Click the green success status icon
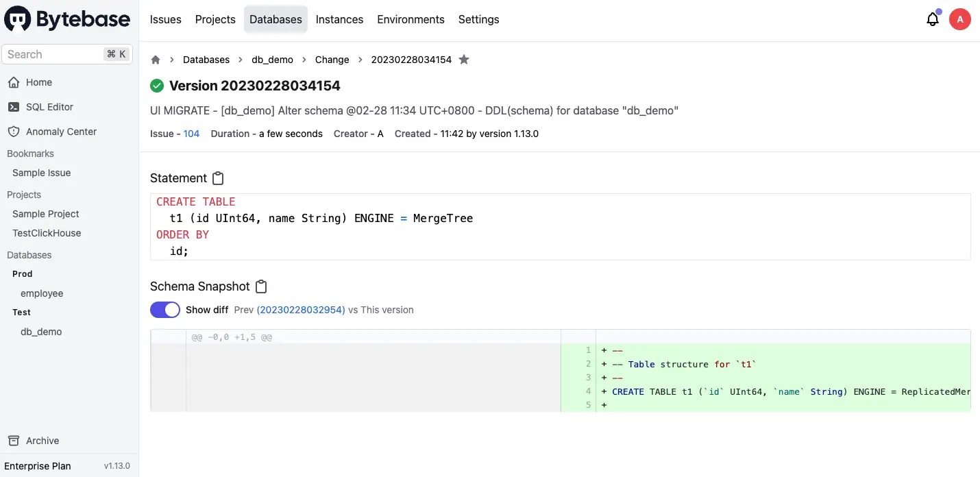The width and height of the screenshot is (980, 477). click(x=157, y=86)
